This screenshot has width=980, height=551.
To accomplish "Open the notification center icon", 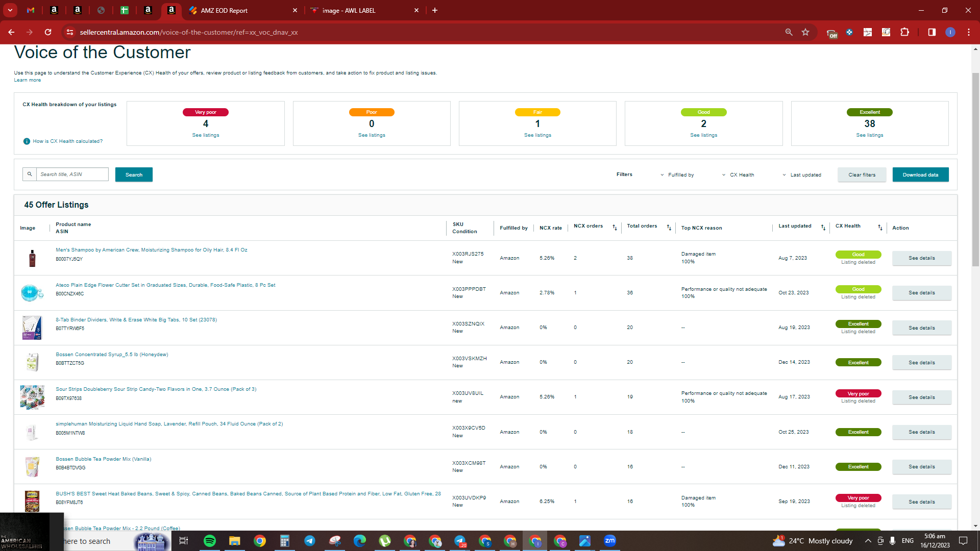I will 963,541.
